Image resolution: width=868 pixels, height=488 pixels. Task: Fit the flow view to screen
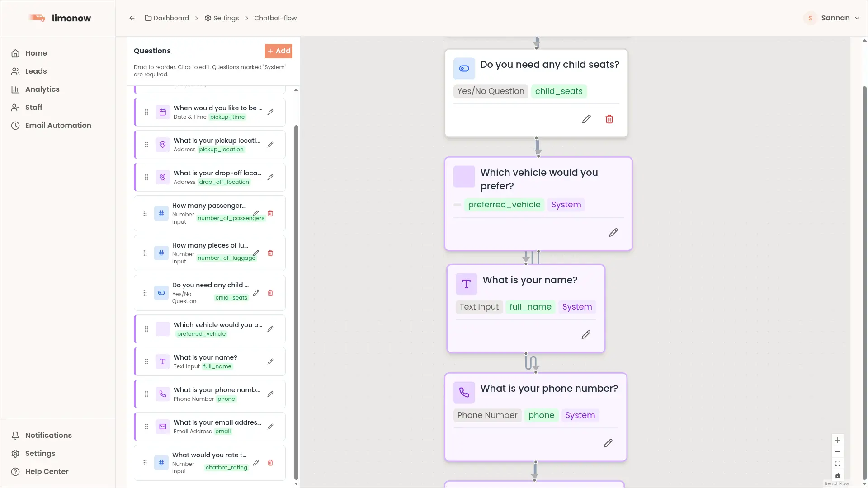point(837,464)
